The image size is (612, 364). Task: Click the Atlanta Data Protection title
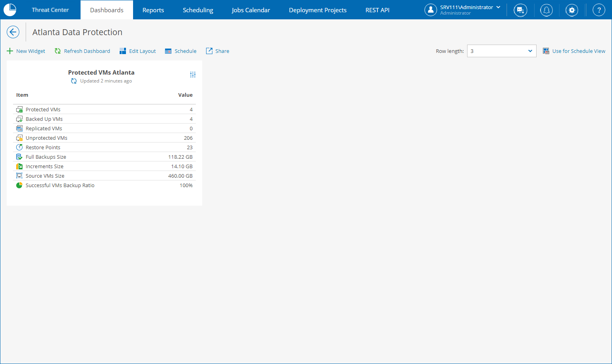tap(77, 32)
